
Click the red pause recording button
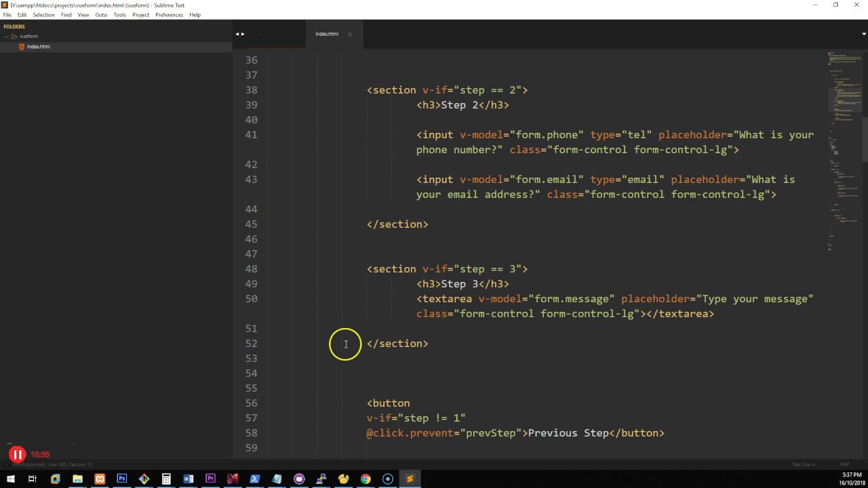tap(17, 455)
